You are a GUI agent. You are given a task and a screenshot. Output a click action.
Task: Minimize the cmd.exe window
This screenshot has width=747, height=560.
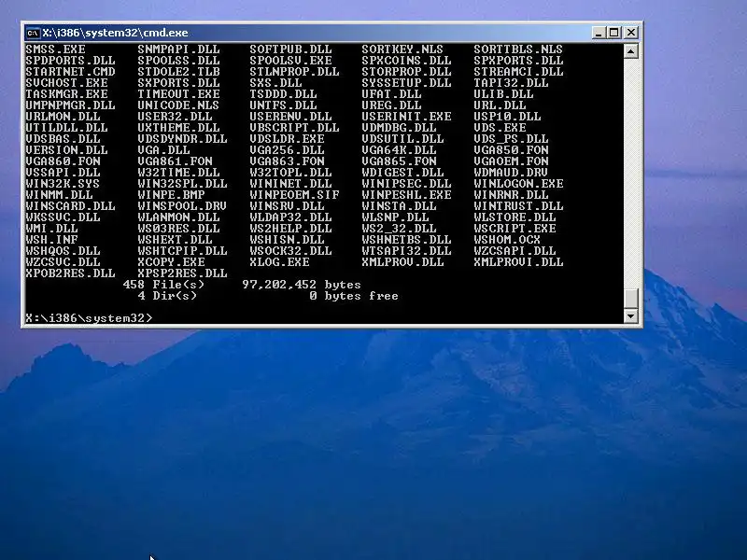pos(599,33)
